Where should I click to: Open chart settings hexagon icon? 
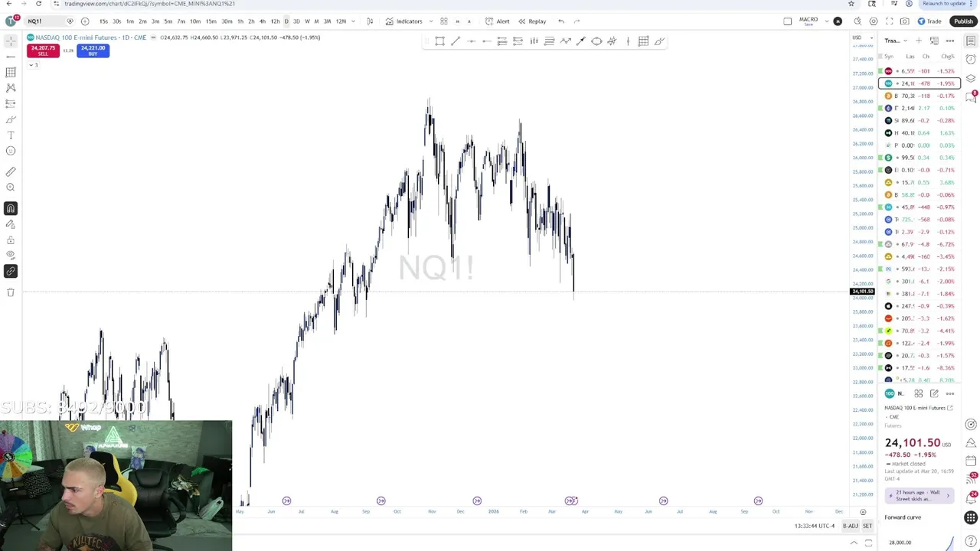pos(874,21)
